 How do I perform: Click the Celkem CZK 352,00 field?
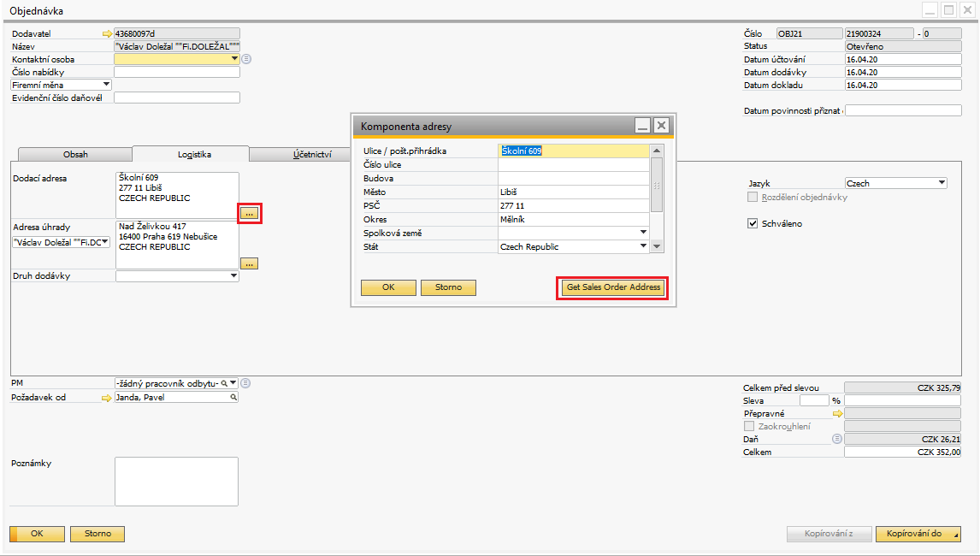pos(902,452)
